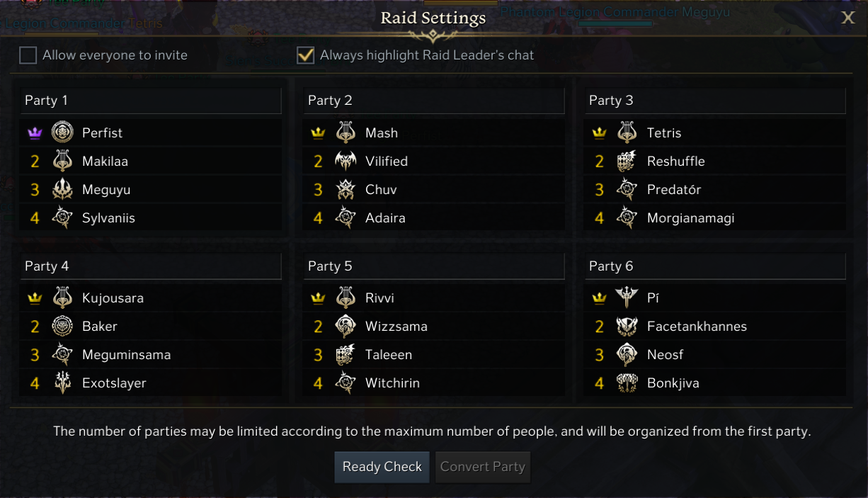868x498 pixels.
Task: Click Makilaa's harp class icon
Action: (x=62, y=162)
